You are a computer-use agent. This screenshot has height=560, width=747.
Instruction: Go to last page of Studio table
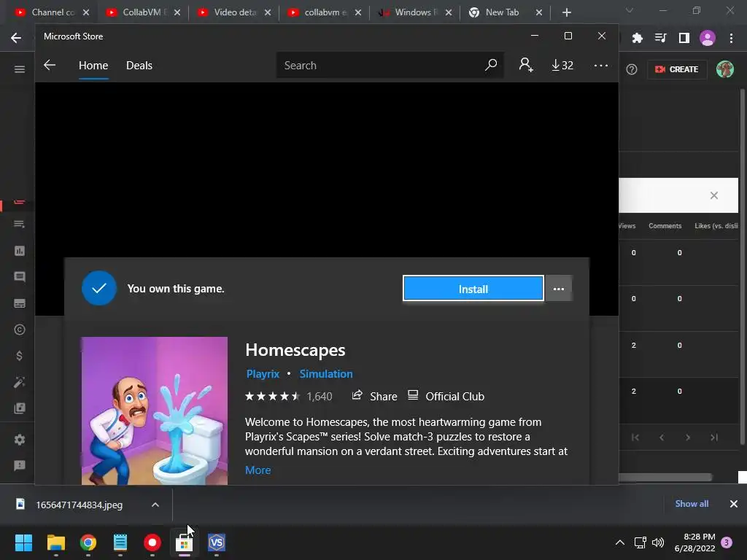tap(713, 437)
